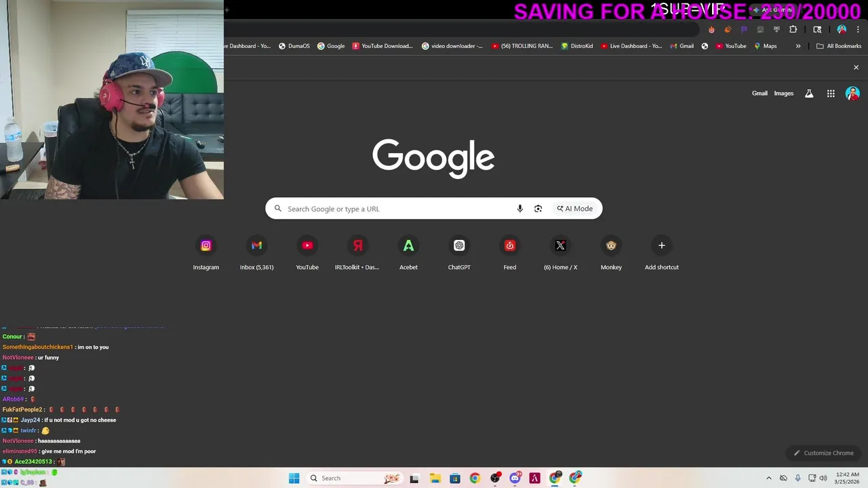The image size is (868, 488).
Task: Open Task View on the taskbar
Action: (x=414, y=479)
